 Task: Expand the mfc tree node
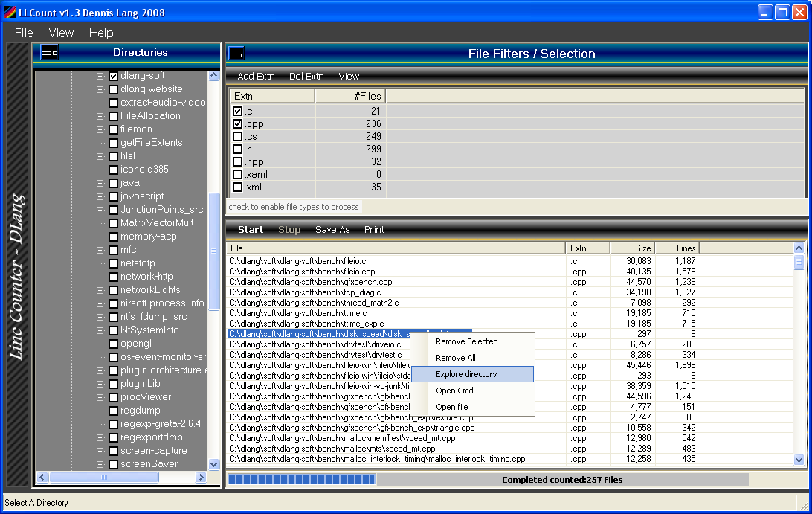(100, 250)
